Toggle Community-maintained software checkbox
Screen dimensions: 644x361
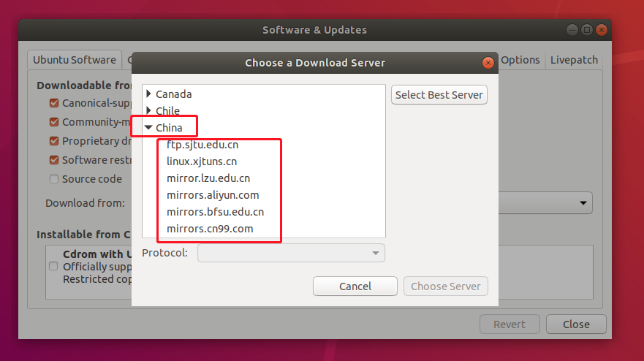click(x=54, y=122)
